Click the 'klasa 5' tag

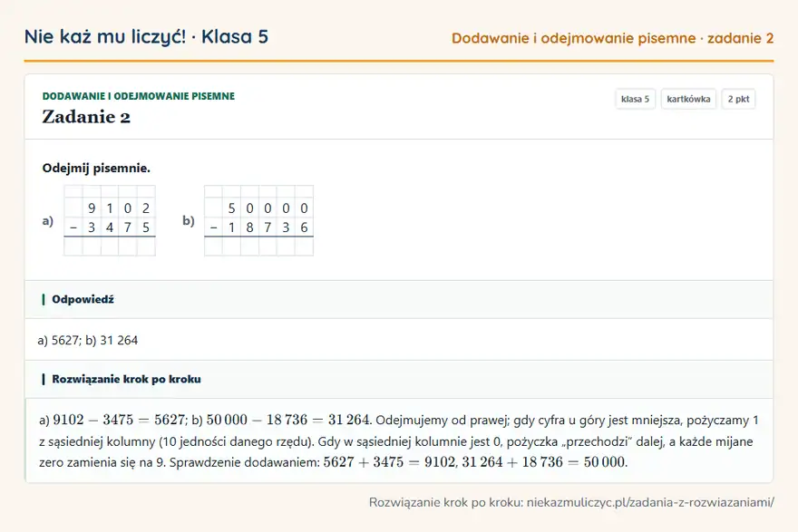coord(635,99)
